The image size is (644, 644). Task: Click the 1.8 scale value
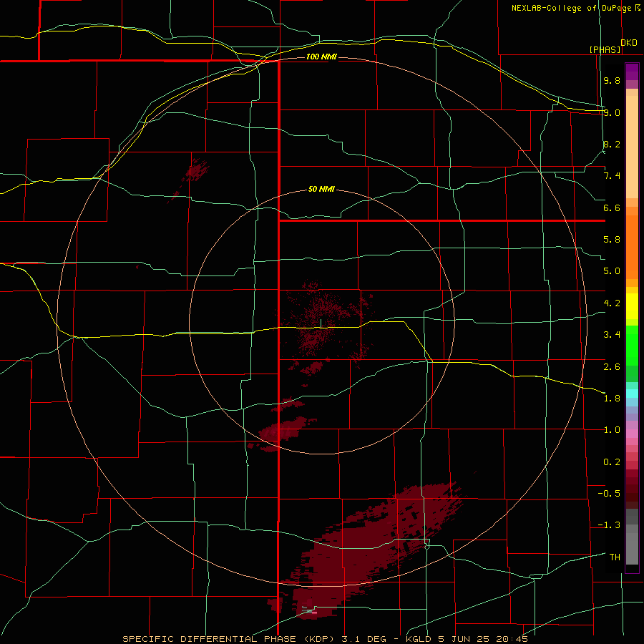coord(612,399)
